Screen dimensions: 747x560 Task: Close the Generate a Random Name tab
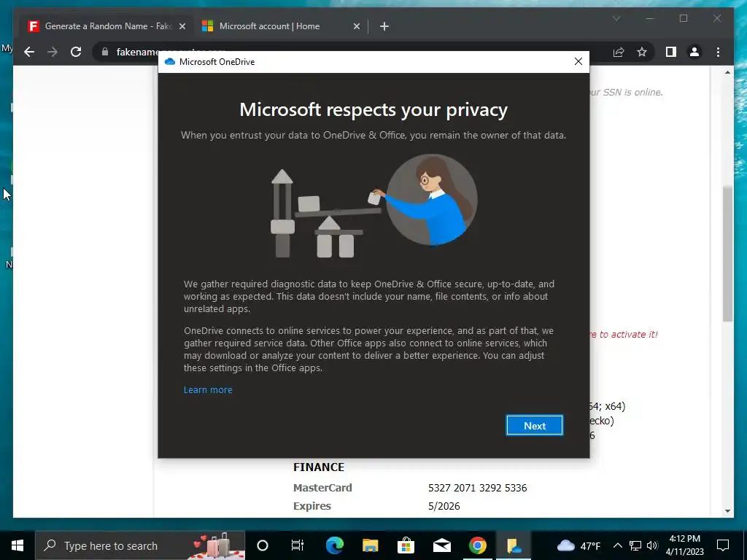[x=182, y=26]
